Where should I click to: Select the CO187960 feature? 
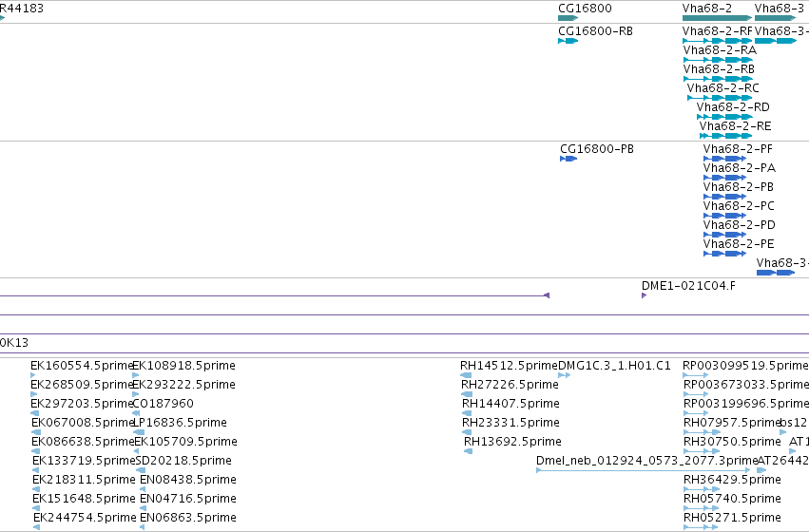coord(164,404)
